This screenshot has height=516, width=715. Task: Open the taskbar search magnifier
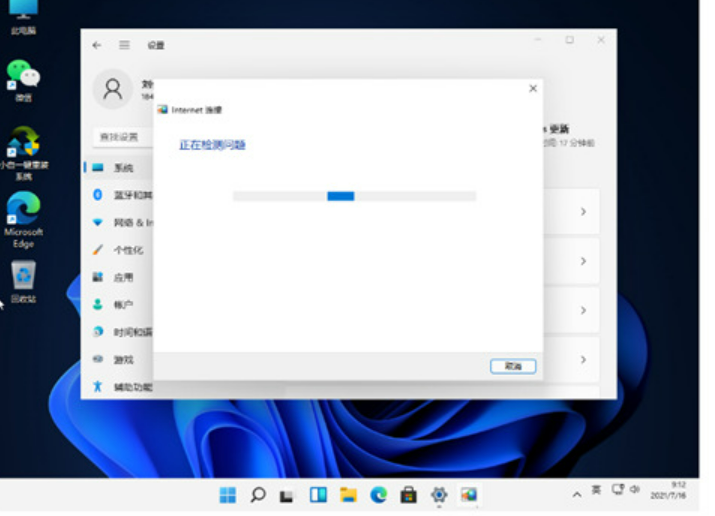258,495
